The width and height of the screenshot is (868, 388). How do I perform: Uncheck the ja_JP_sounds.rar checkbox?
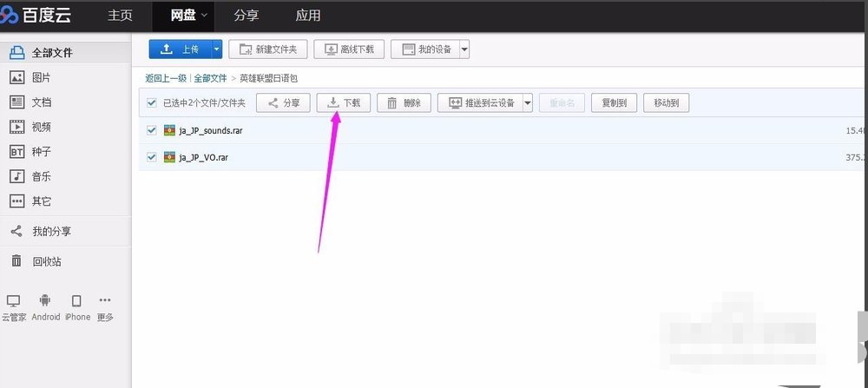pos(152,130)
